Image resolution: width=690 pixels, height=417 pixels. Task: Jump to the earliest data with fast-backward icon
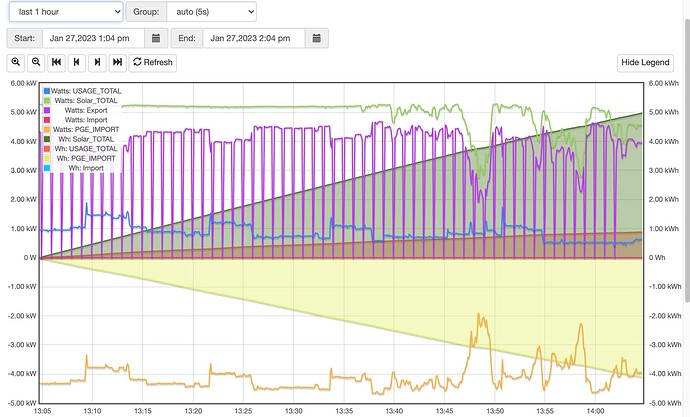point(56,62)
